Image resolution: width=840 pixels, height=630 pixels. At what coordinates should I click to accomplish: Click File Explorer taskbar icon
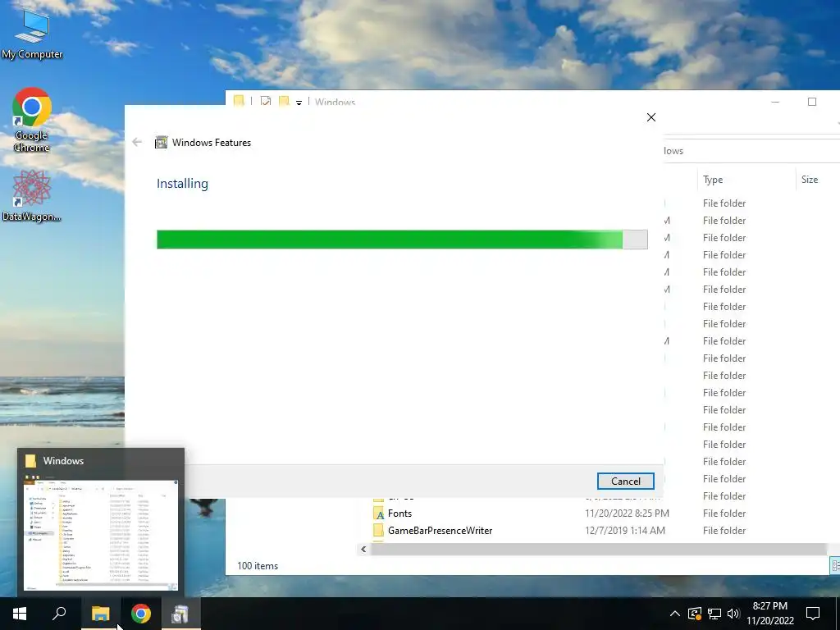(100, 614)
